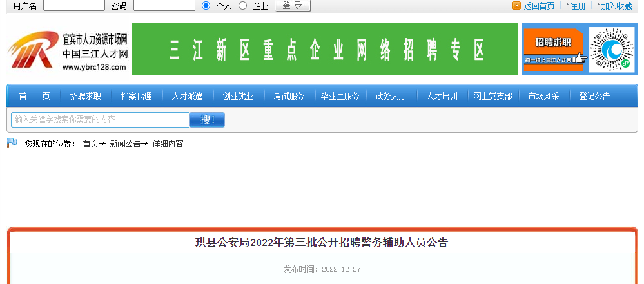Click the orange 返回首页 arrow icon
This screenshot has width=644, height=284.
pos(516,6)
